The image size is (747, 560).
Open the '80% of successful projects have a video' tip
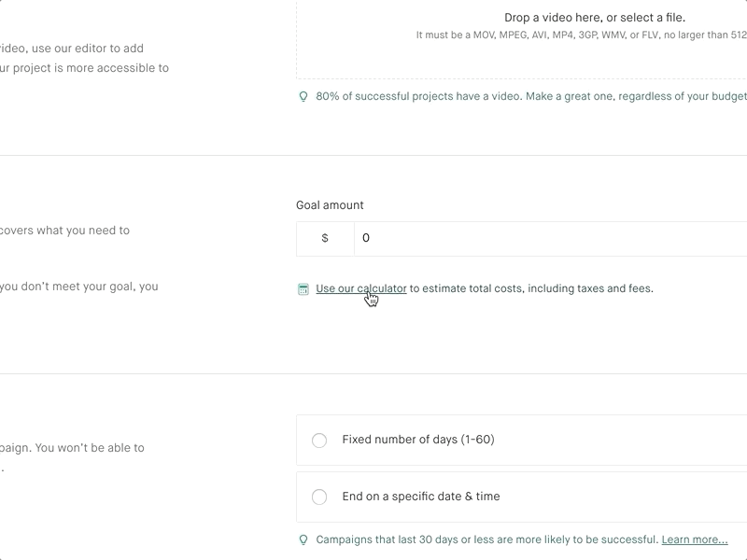point(531,96)
